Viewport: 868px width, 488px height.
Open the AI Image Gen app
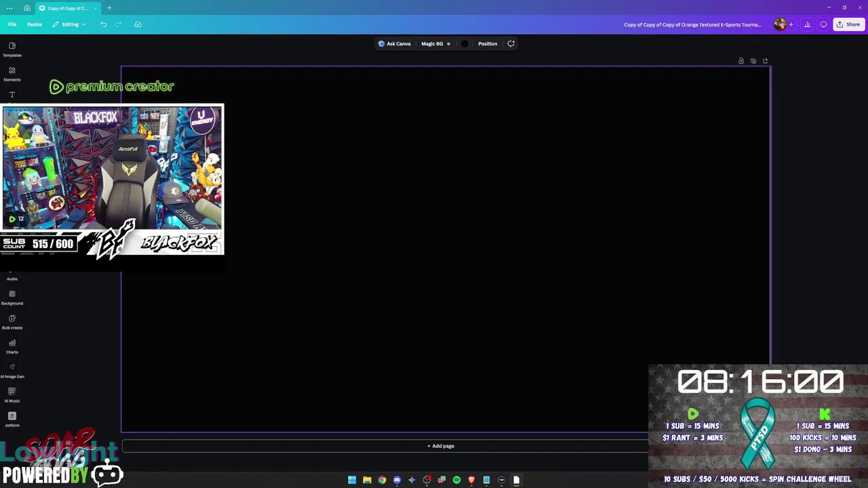click(12, 371)
